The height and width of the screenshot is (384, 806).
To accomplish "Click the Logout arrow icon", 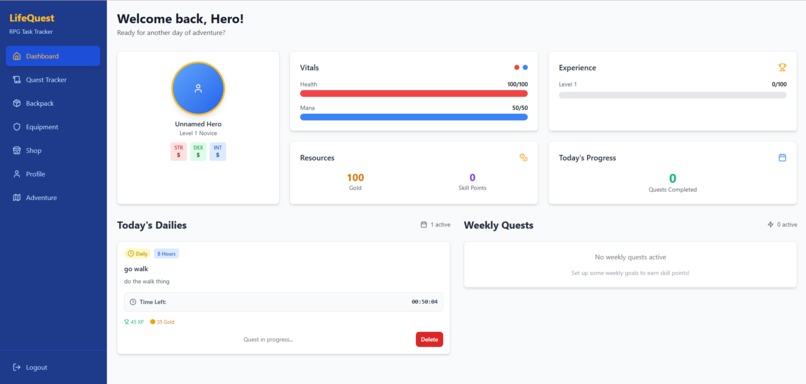I will coord(17,368).
